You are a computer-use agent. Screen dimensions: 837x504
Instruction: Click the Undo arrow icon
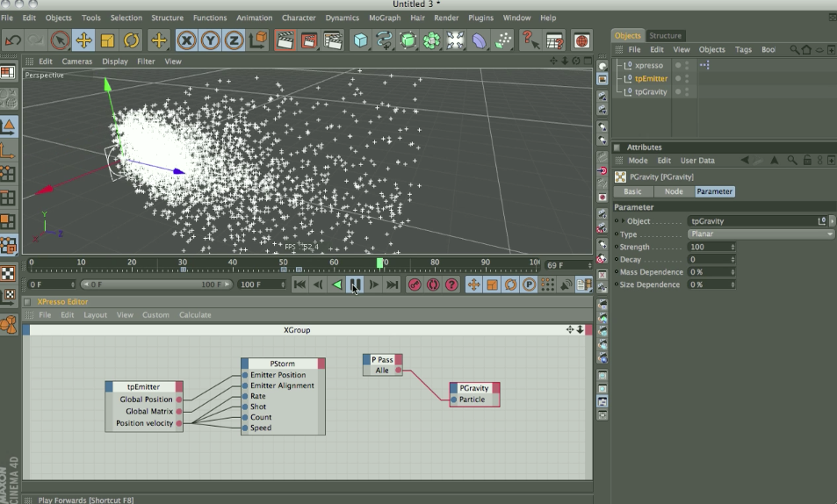[12, 40]
